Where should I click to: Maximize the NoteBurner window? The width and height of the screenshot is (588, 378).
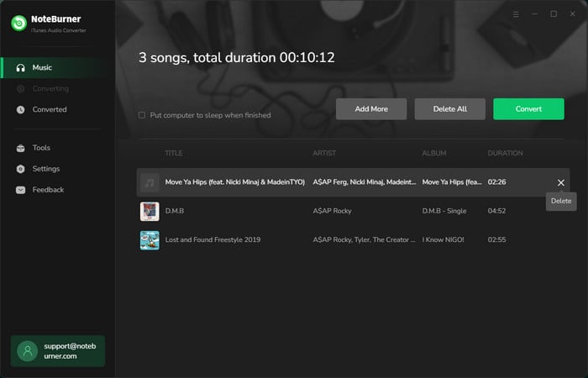(x=554, y=14)
